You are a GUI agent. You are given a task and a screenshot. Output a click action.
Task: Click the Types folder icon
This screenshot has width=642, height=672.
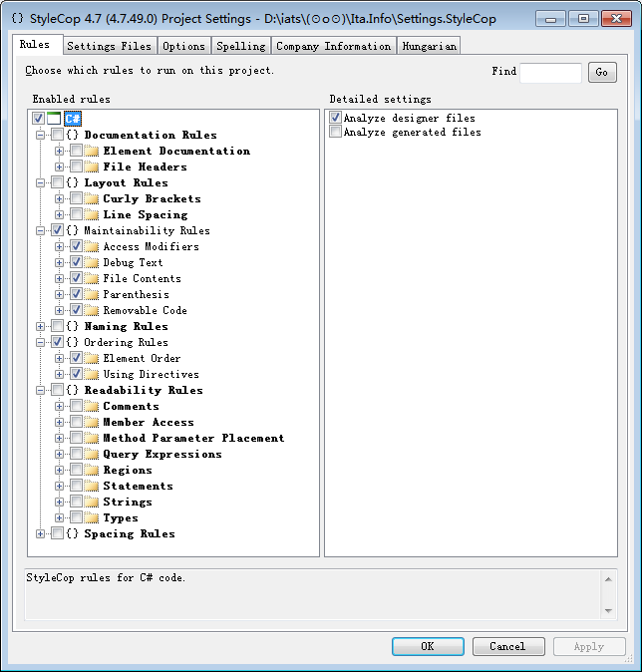92,517
